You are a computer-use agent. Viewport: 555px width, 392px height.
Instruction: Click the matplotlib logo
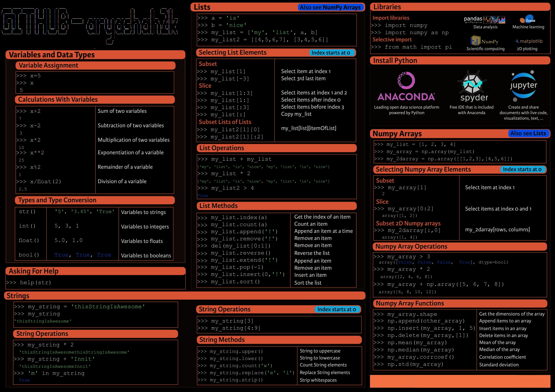click(529, 41)
